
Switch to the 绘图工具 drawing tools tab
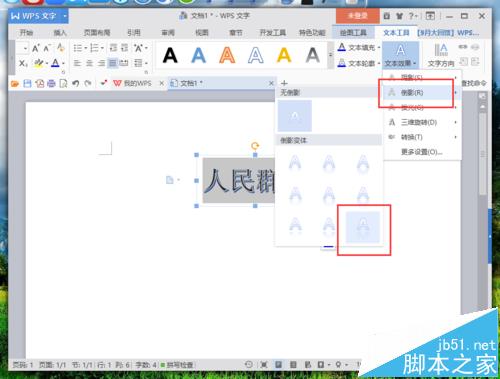[353, 33]
